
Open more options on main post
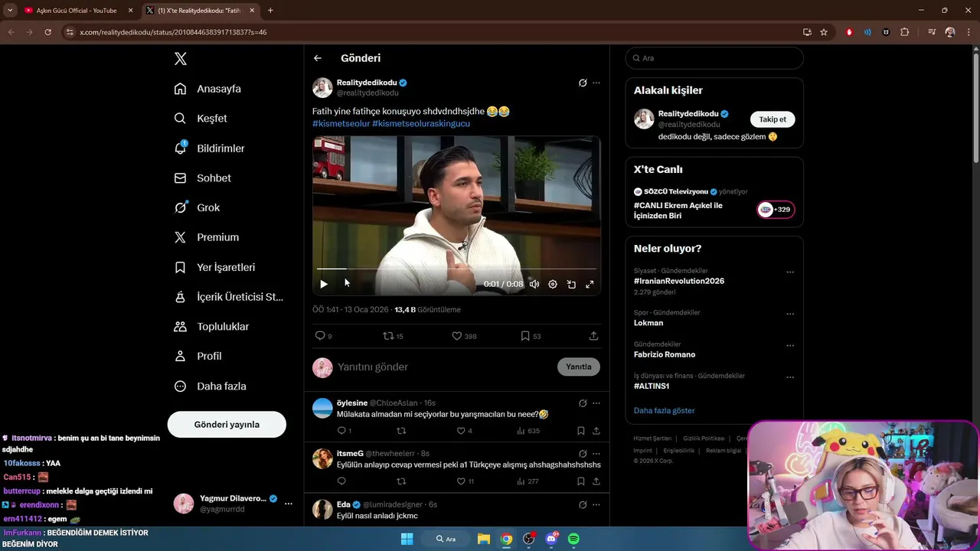596,83
